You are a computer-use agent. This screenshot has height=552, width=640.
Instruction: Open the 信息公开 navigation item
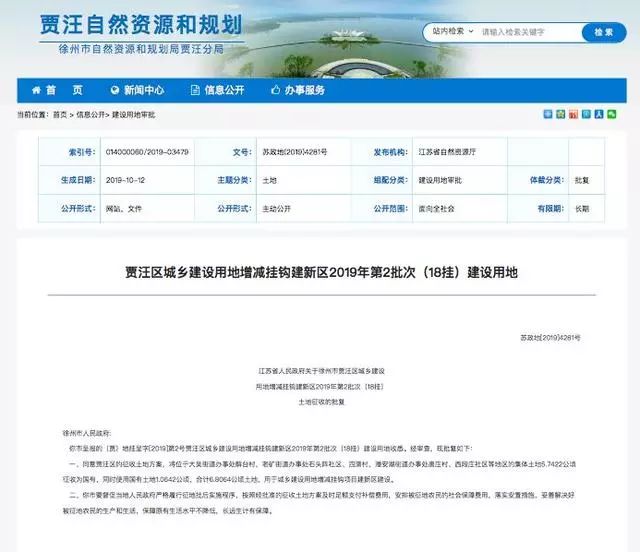click(218, 90)
